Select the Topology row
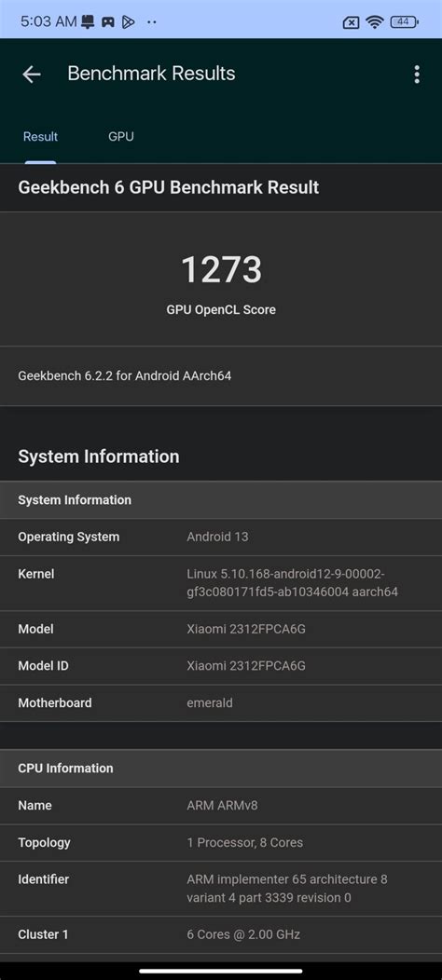This screenshot has height=980, width=442. pos(221,842)
